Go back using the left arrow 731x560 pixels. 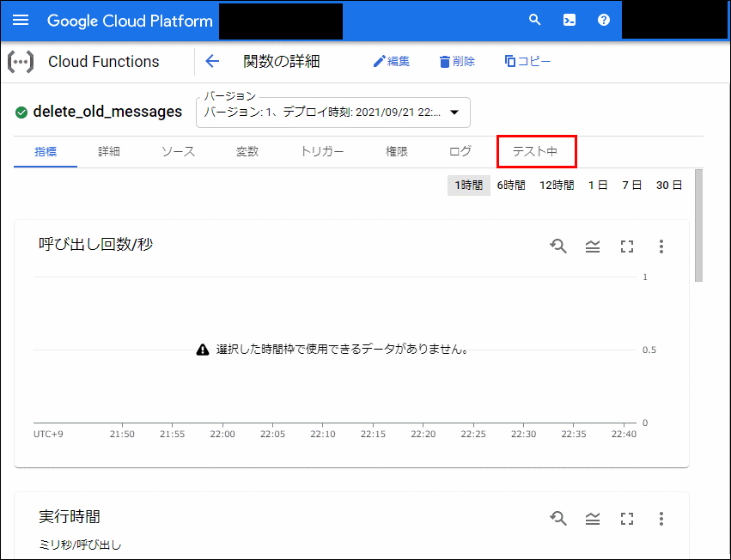pos(212,61)
